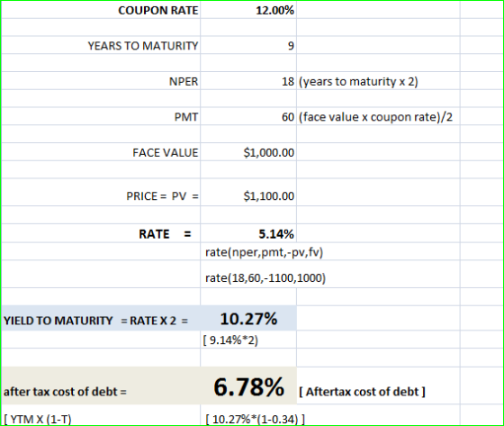Select the formula text 'rate(nper,pmt,-pv,fv)'
504x426 pixels.
tap(265, 252)
